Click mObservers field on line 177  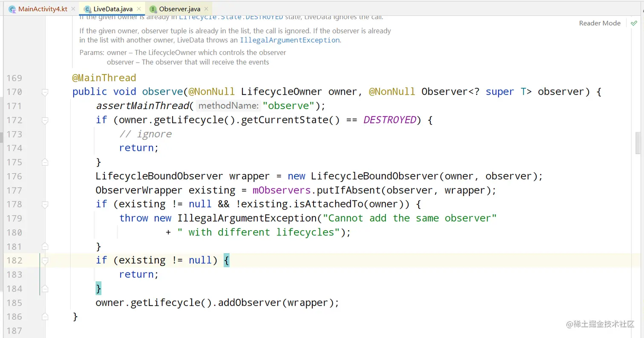tap(282, 190)
